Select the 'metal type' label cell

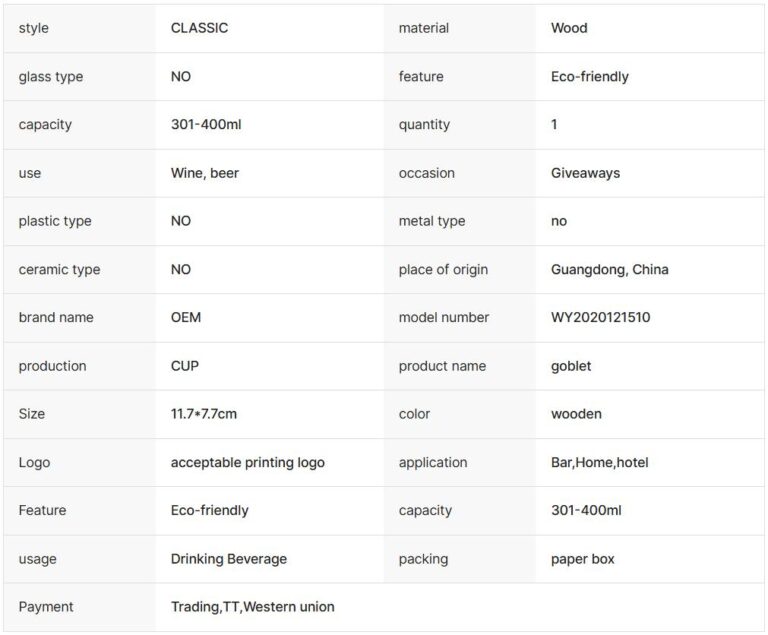(431, 221)
